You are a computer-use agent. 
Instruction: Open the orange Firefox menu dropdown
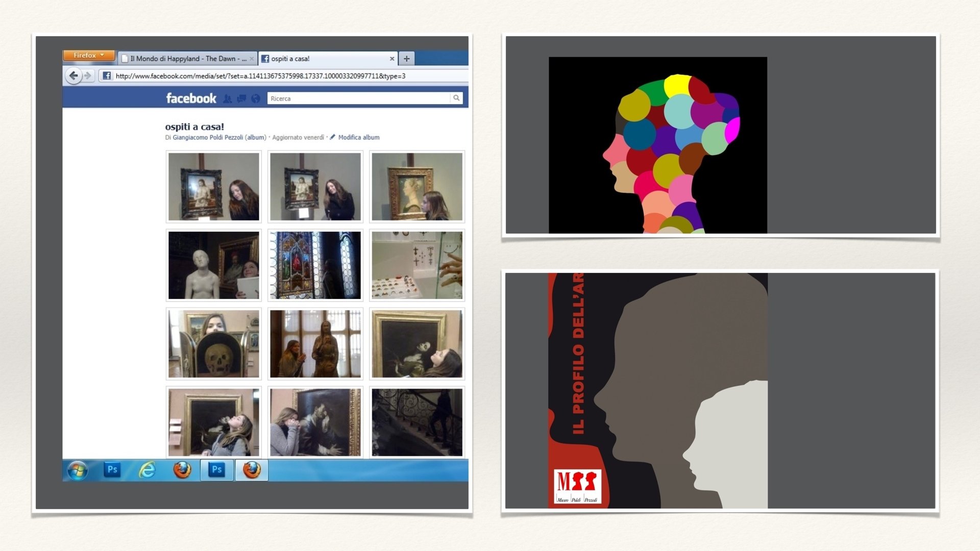[x=89, y=55]
